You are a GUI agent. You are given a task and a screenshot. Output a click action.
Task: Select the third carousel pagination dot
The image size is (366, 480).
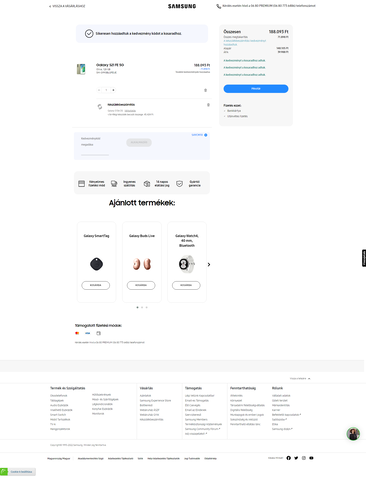pos(146,307)
